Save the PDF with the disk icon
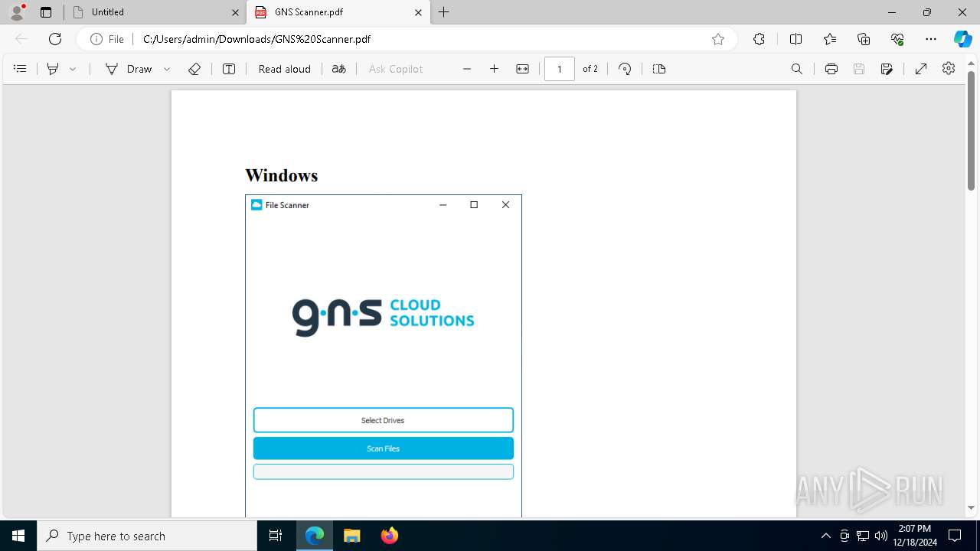The image size is (980, 551). click(859, 69)
